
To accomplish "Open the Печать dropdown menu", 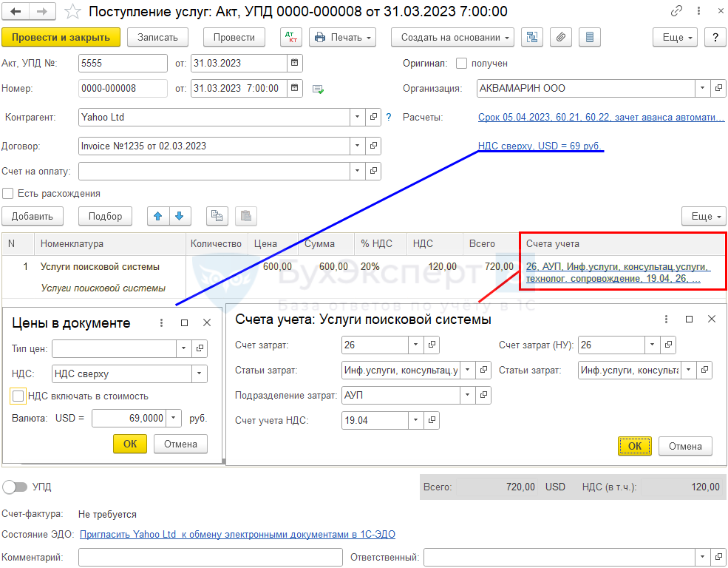I will tap(342, 37).
